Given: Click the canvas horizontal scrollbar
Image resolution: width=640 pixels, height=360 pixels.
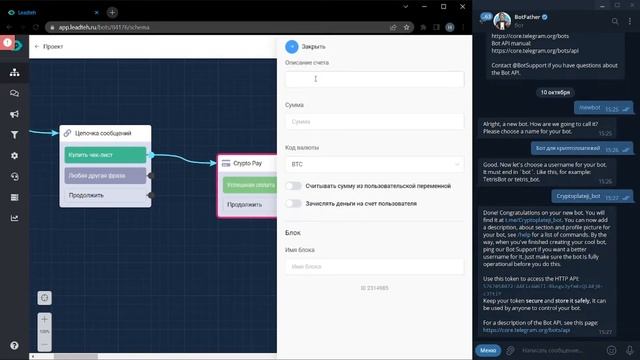Looking at the screenshot, I should coord(76,356).
